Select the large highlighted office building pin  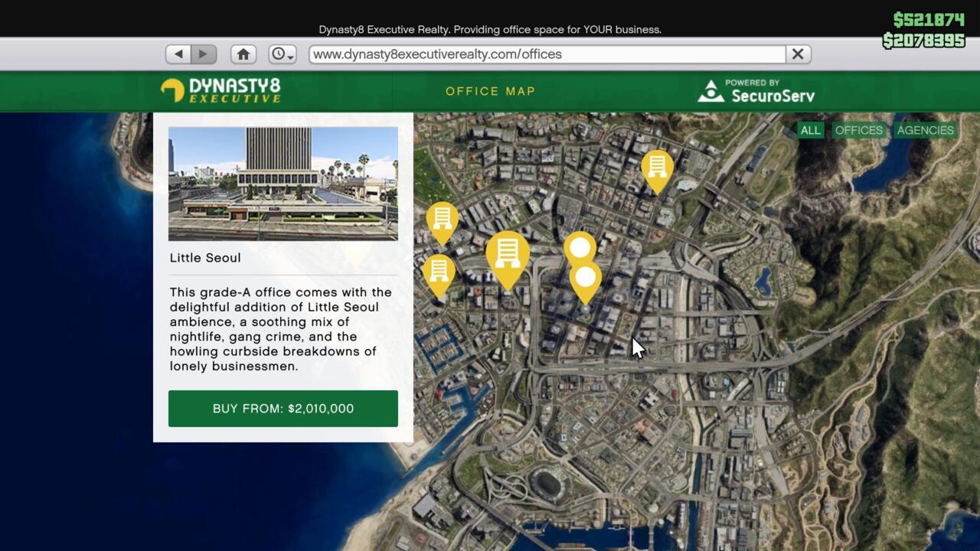[507, 255]
